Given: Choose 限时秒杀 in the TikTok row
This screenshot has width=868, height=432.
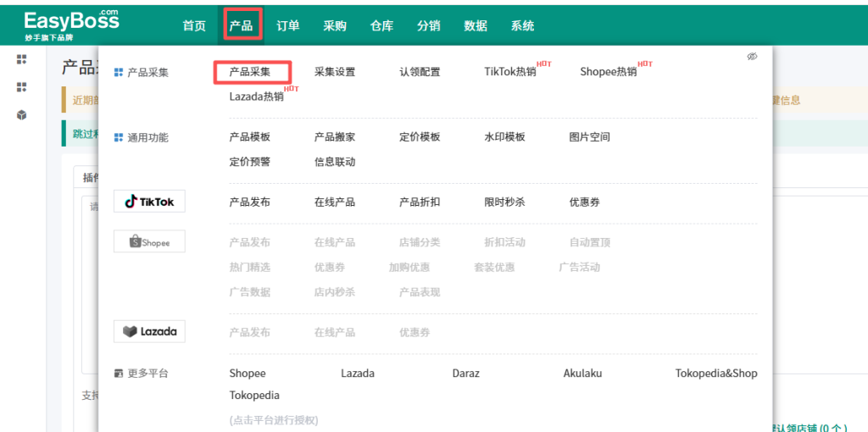Looking at the screenshot, I should (504, 202).
